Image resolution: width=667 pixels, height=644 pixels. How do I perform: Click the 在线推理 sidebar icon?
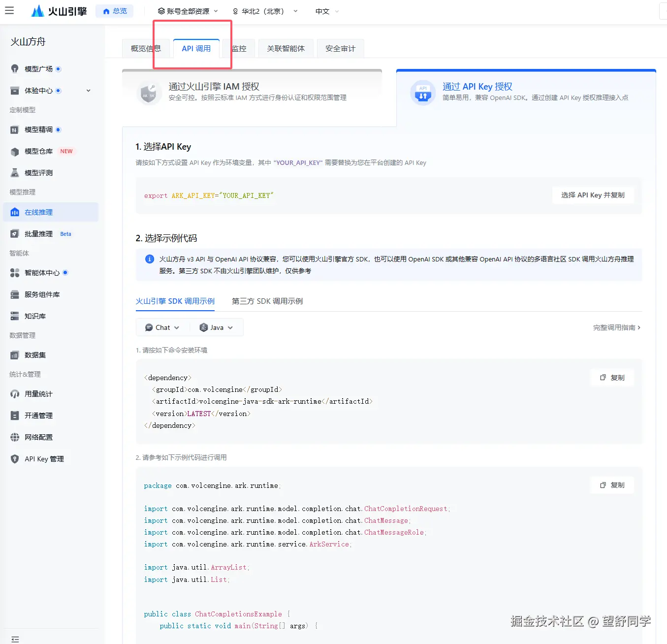coord(15,212)
